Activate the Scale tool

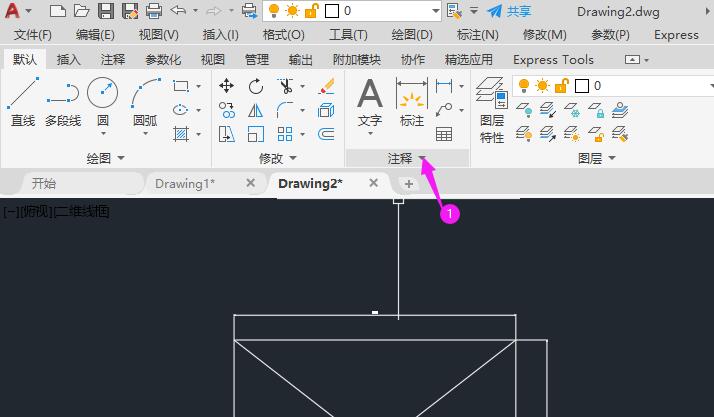click(x=255, y=134)
